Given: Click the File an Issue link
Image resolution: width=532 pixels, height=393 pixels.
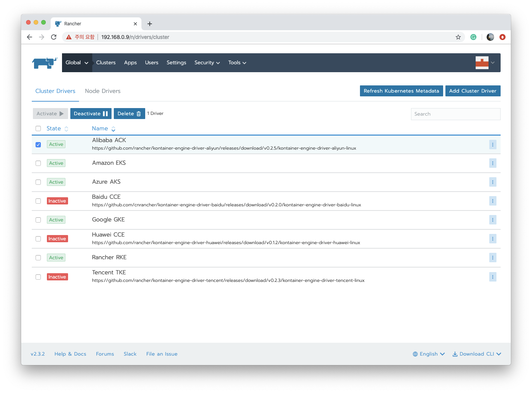Looking at the screenshot, I should [162, 354].
